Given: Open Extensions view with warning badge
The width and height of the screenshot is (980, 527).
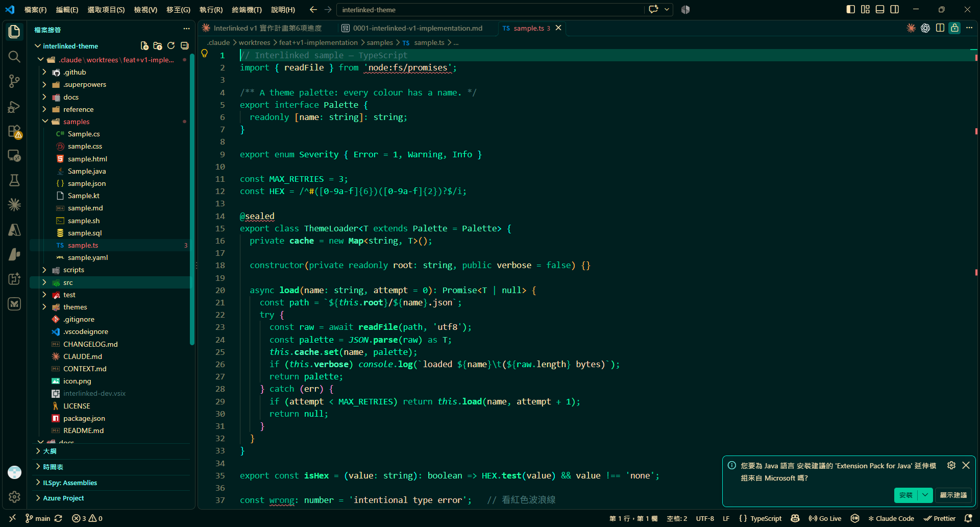Looking at the screenshot, I should tap(14, 131).
